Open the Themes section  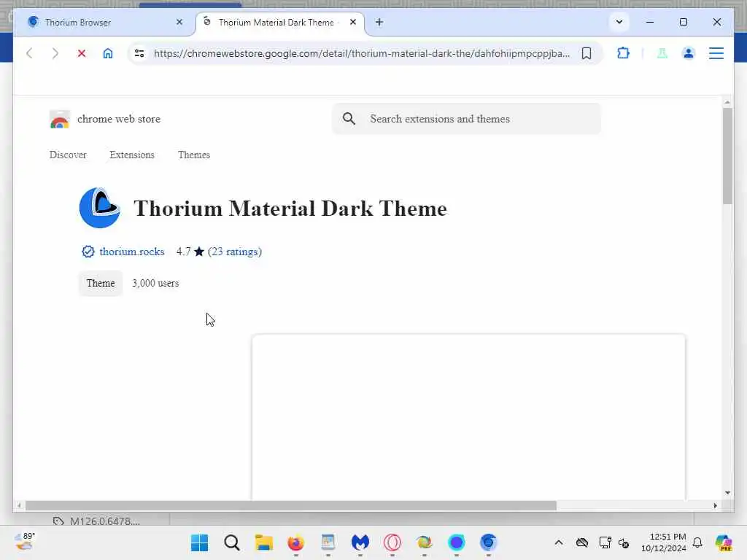click(194, 155)
